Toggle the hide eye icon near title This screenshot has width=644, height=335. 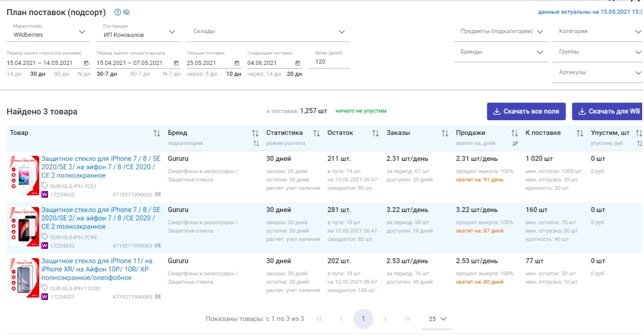127,12
